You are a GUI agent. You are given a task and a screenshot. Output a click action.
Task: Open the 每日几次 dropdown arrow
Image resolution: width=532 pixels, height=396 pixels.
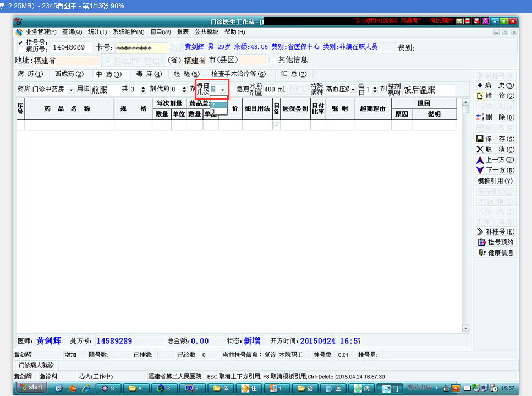[223, 90]
